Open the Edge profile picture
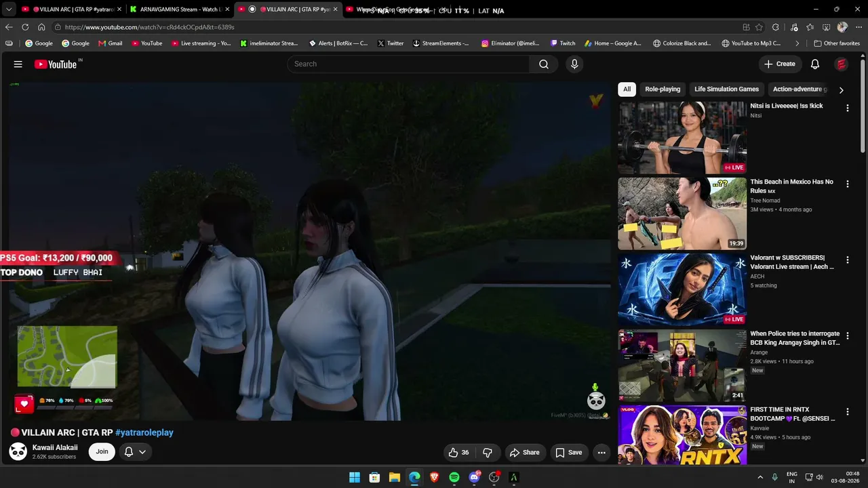 pos(842,27)
